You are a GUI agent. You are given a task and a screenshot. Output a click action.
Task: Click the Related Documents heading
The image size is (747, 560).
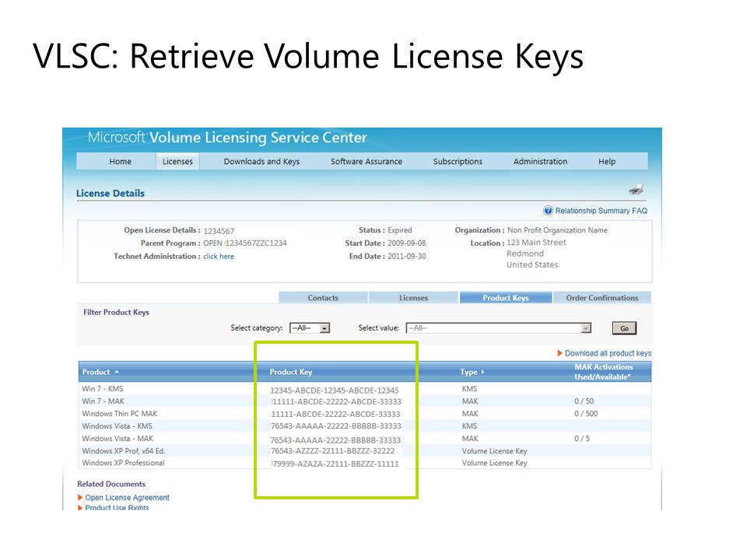click(111, 484)
